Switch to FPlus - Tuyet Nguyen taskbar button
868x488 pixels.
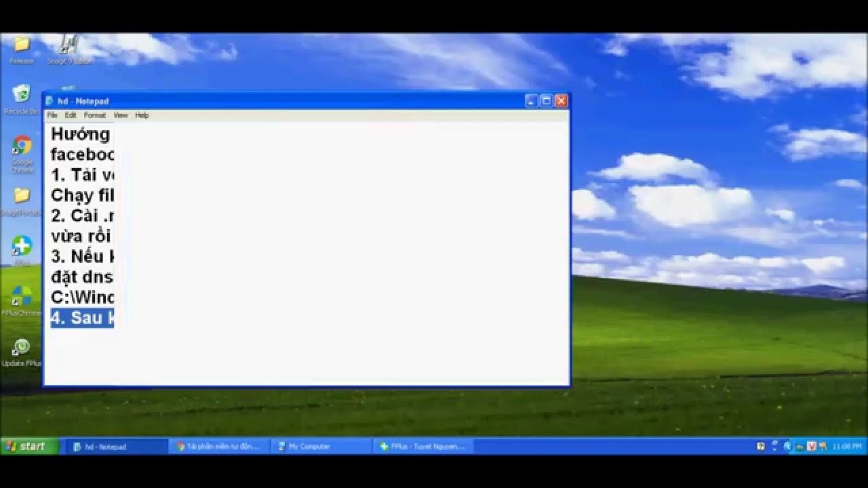click(x=425, y=447)
